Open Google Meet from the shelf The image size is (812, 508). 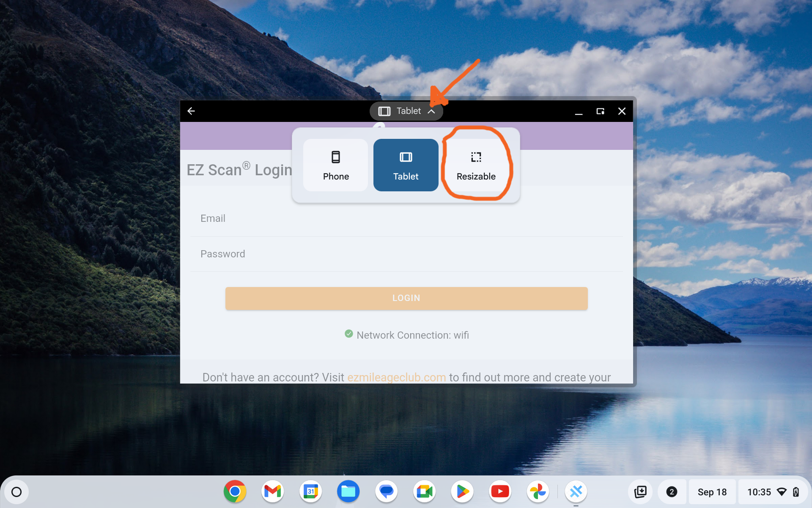point(424,491)
